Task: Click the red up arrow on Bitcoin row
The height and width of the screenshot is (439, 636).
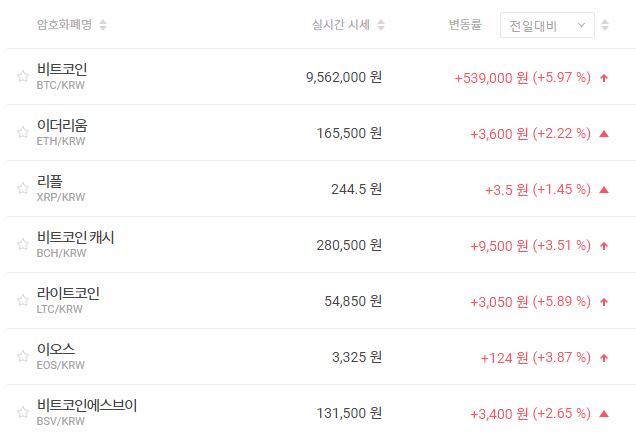Action: pyautogui.click(x=604, y=77)
